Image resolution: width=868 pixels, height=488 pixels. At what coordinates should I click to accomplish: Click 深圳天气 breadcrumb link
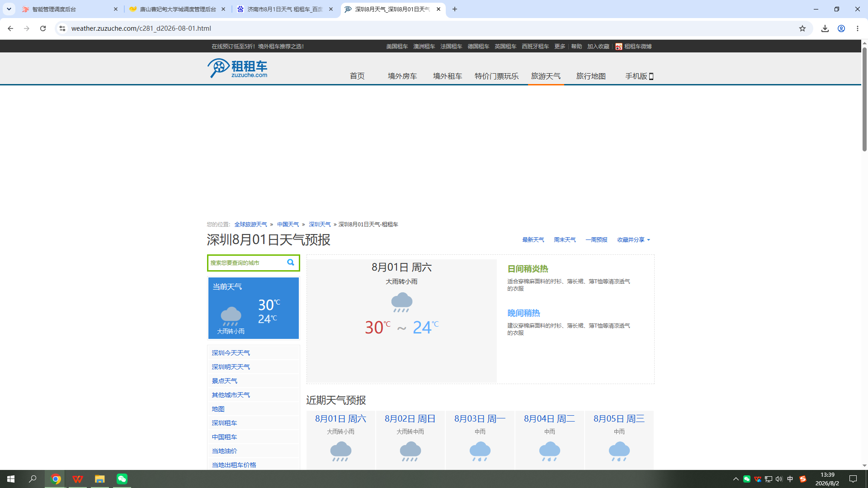320,225
